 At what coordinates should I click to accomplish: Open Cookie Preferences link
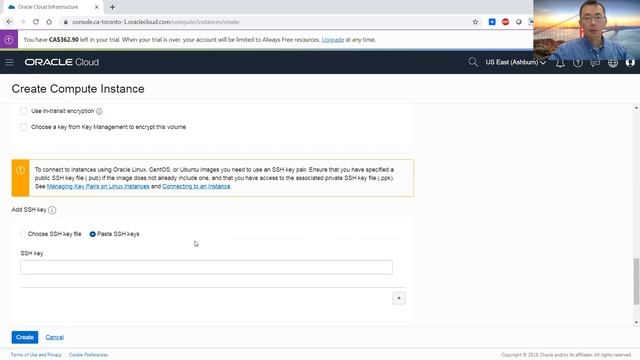point(89,355)
